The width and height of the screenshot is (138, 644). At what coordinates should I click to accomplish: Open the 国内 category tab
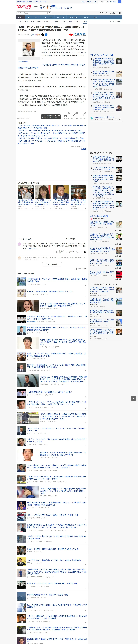pyautogui.click(x=26, y=21)
